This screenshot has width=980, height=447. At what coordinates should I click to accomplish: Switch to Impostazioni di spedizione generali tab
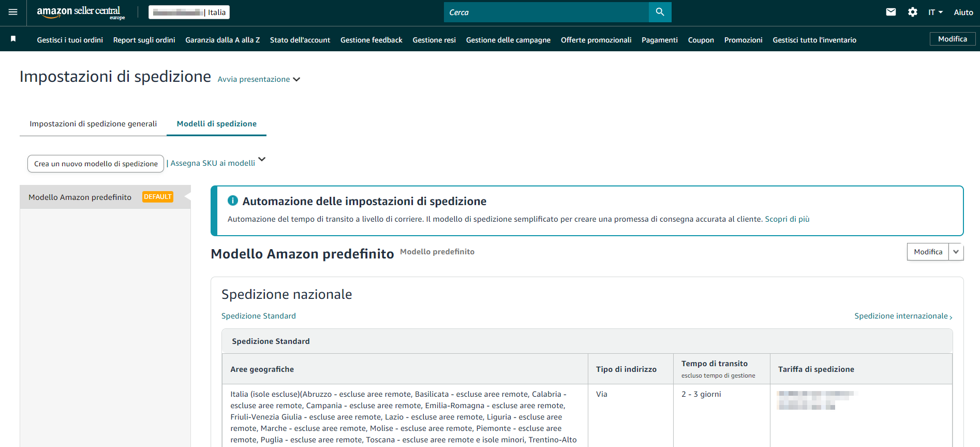(93, 124)
